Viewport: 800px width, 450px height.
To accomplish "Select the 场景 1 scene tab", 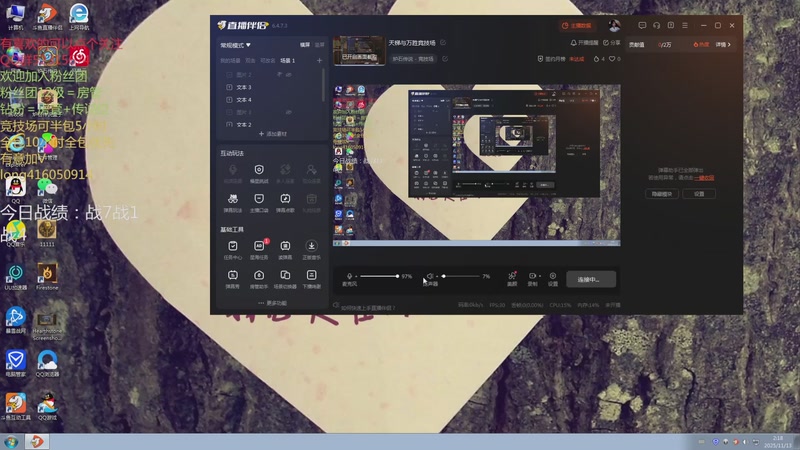I will tap(287, 61).
